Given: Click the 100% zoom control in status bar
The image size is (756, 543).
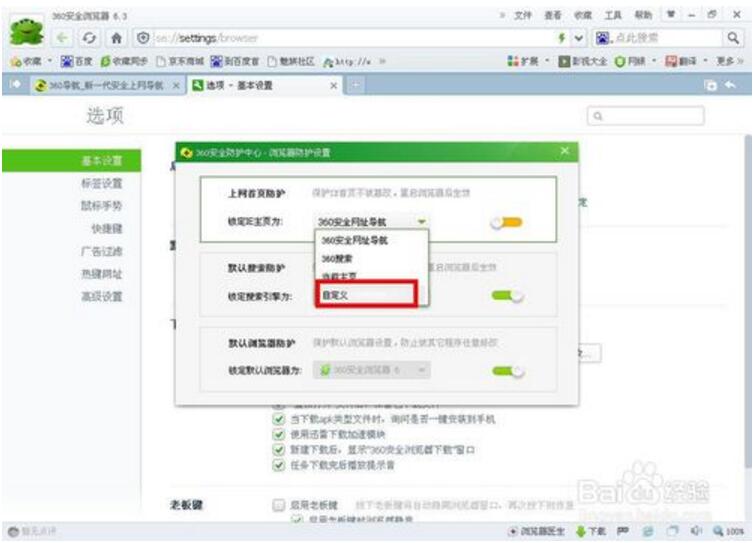Looking at the screenshot, I should (x=729, y=531).
